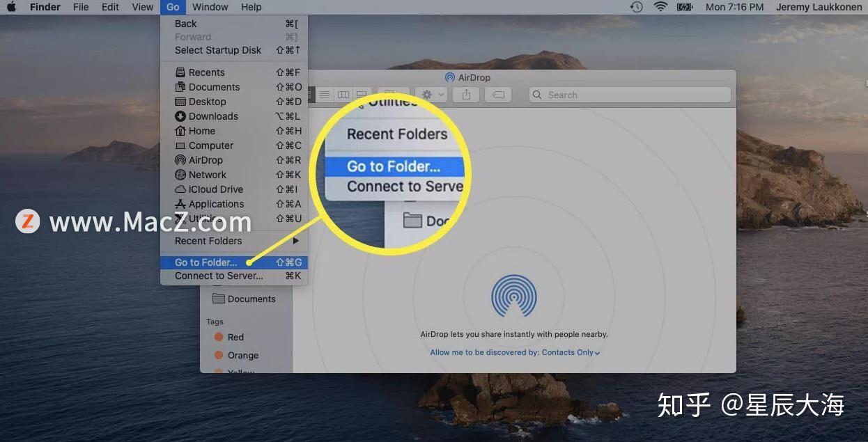
Task: Choose Select Startup Disk menu entry
Action: pyautogui.click(x=234, y=50)
